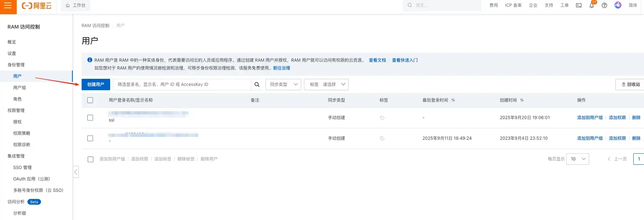This screenshot has width=644, height=220.
Task: Open the page size dropdown showing 10
Action: pos(577,159)
